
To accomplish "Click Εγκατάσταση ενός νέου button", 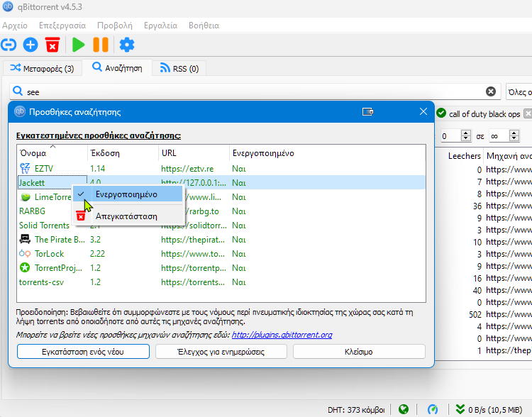I will [83, 352].
